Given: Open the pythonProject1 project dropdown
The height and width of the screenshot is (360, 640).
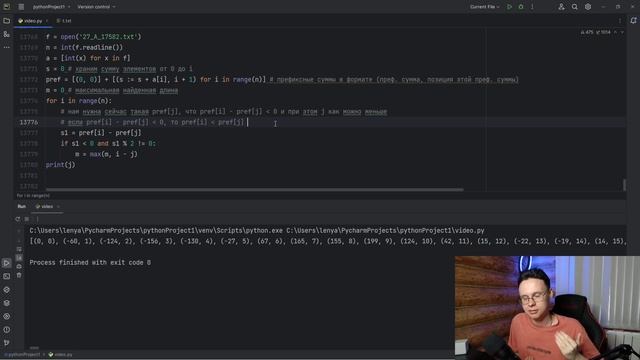Looking at the screenshot, I should (51, 7).
